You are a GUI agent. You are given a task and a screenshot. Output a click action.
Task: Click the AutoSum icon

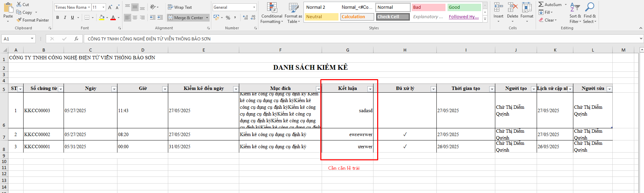pos(541,4)
